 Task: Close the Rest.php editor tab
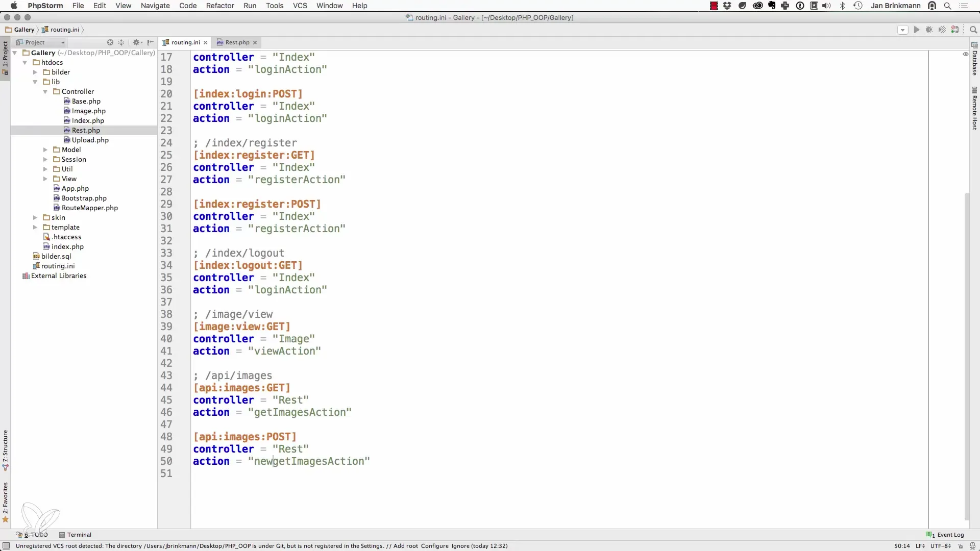tap(255, 43)
